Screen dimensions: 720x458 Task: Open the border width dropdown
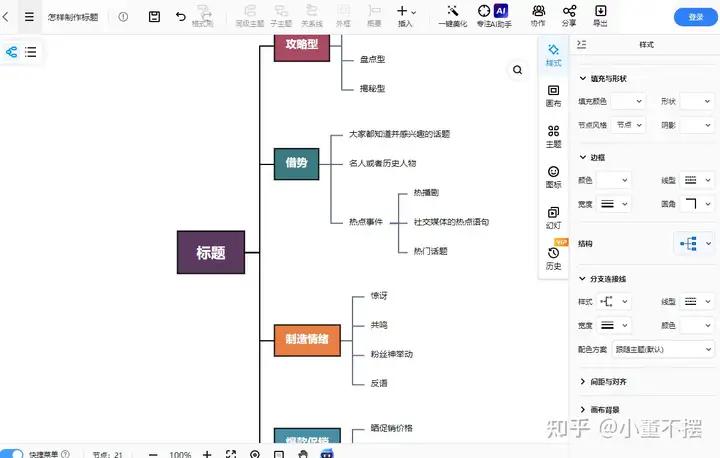613,204
